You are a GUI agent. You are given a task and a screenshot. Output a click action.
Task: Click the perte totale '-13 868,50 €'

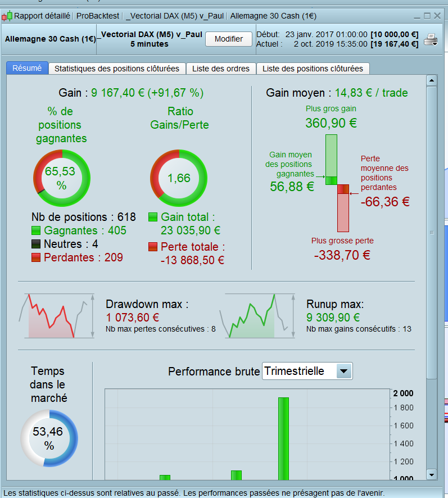192,260
